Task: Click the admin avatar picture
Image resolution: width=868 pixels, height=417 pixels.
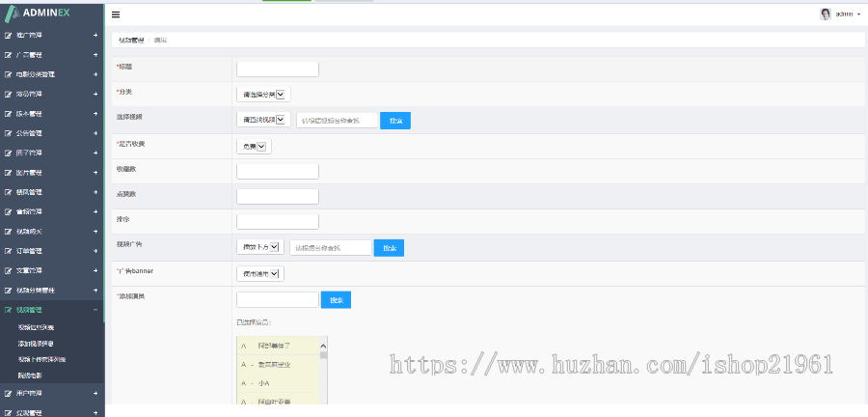Action: pyautogui.click(x=826, y=14)
